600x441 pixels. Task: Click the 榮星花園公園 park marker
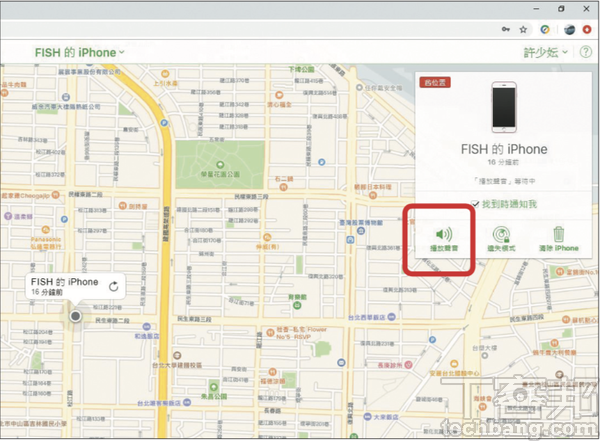[220, 165]
